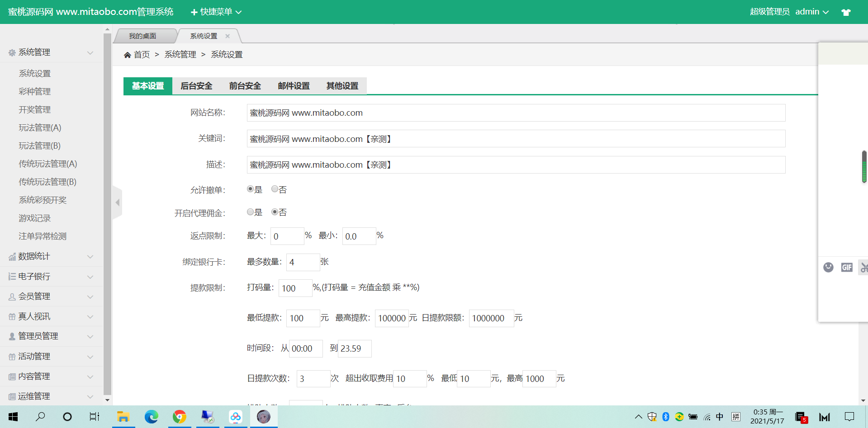The height and width of the screenshot is (428, 868).
Task: Collapse sidebar using the left arrow handle
Action: pyautogui.click(x=118, y=202)
